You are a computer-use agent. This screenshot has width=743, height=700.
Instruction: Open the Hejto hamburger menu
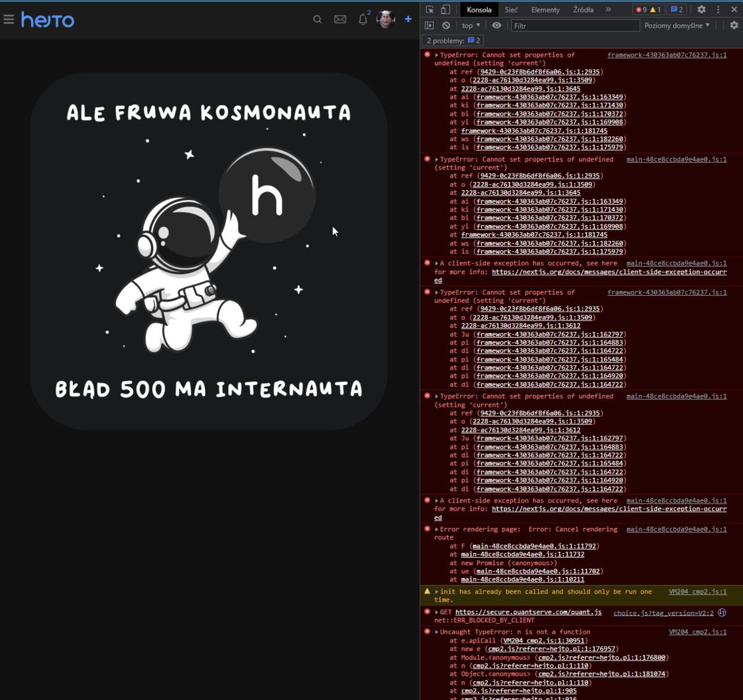pos(9,20)
